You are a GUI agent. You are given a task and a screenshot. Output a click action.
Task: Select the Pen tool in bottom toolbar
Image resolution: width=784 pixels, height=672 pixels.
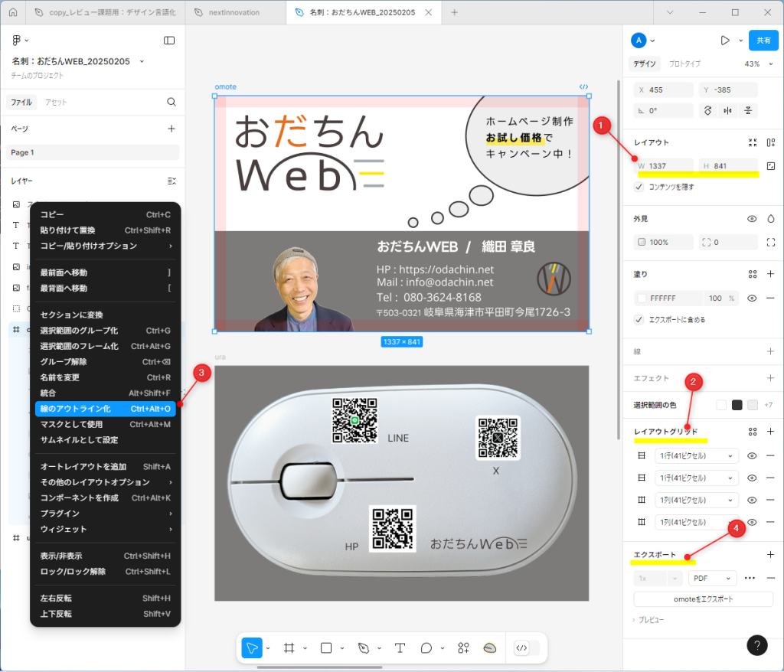364,648
